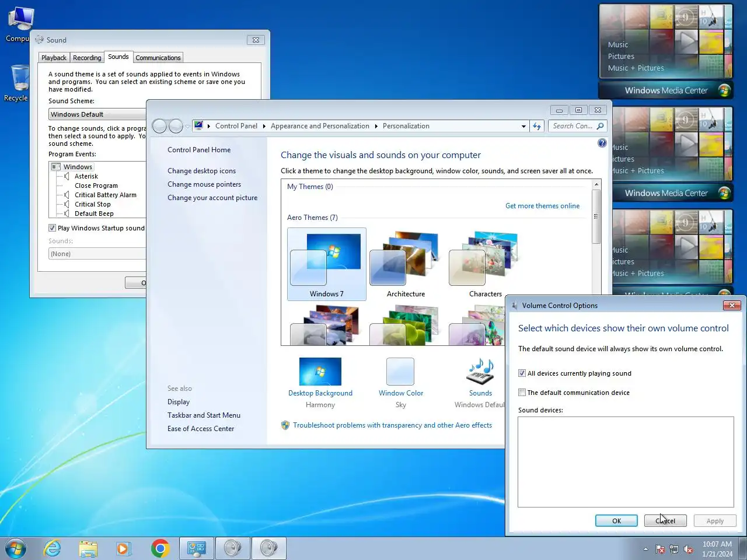Open the Desktop Background icon
The height and width of the screenshot is (560, 747).
click(320, 372)
